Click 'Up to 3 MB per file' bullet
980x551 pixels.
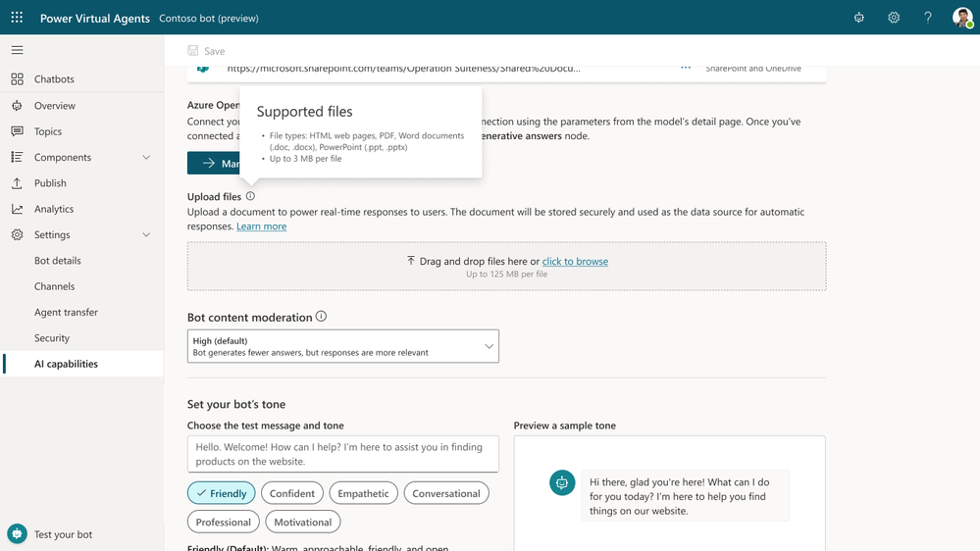coord(306,159)
